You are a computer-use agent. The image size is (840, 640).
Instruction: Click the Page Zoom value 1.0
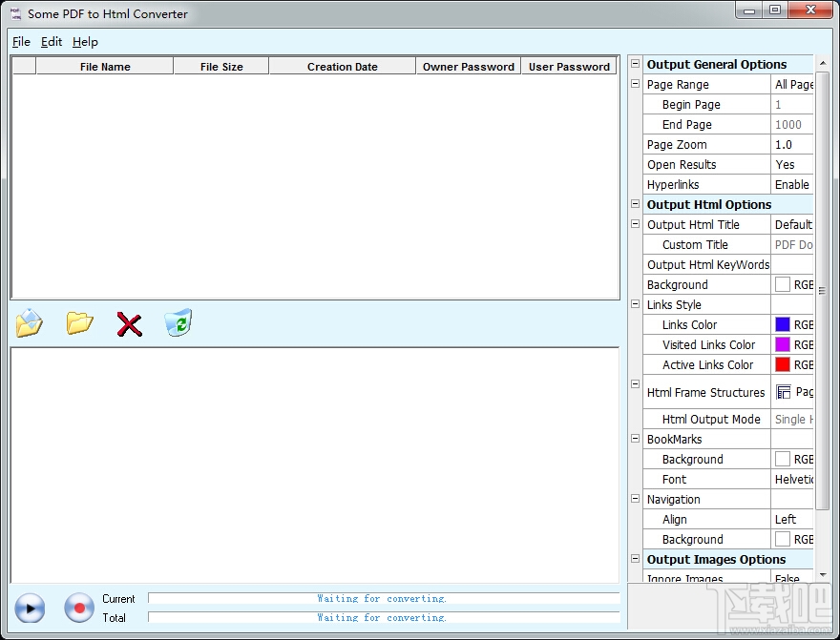click(792, 144)
